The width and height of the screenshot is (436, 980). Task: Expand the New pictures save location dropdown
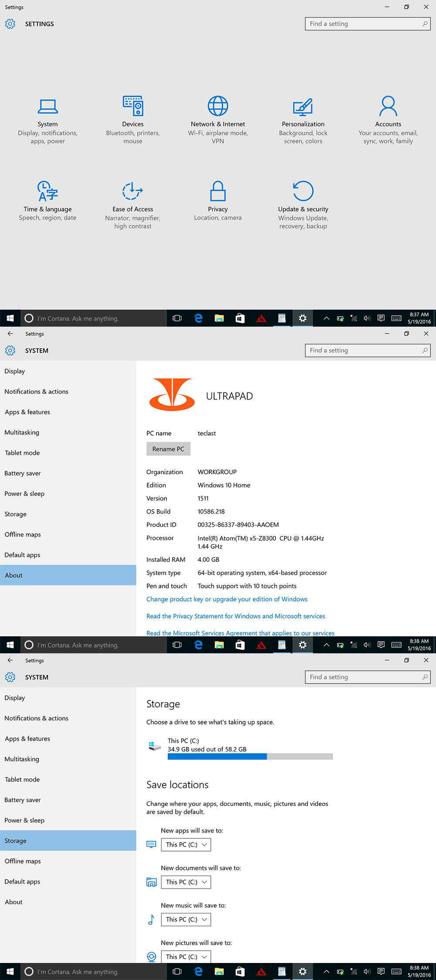tap(186, 956)
